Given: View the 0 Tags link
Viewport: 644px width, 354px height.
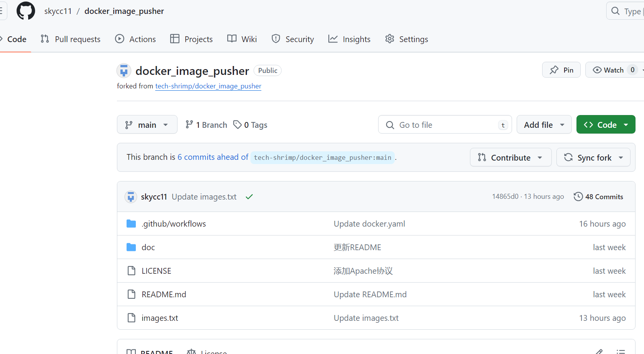Looking at the screenshot, I should point(250,125).
